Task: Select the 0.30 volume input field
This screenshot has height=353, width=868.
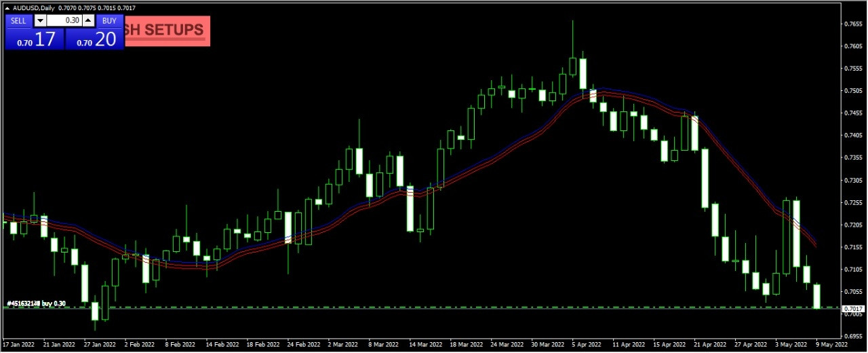Action: point(64,20)
